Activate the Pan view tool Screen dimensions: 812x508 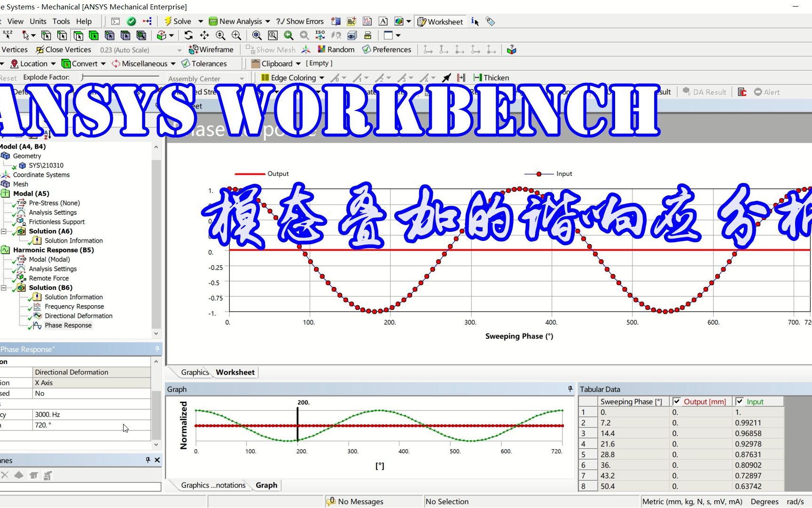coord(204,35)
